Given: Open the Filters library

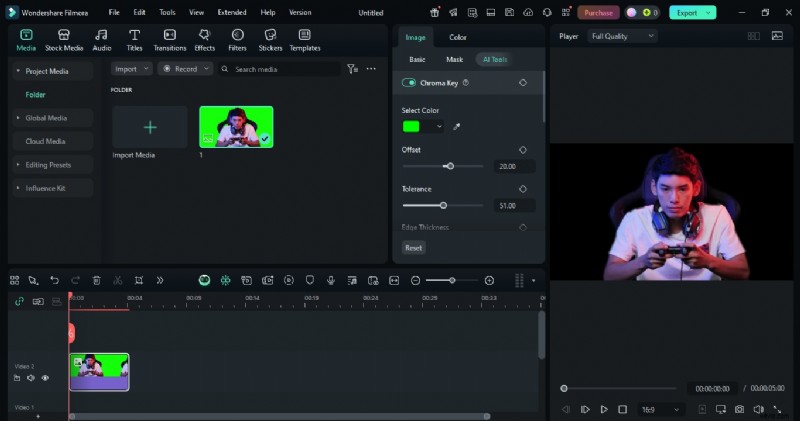Looking at the screenshot, I should (x=237, y=40).
